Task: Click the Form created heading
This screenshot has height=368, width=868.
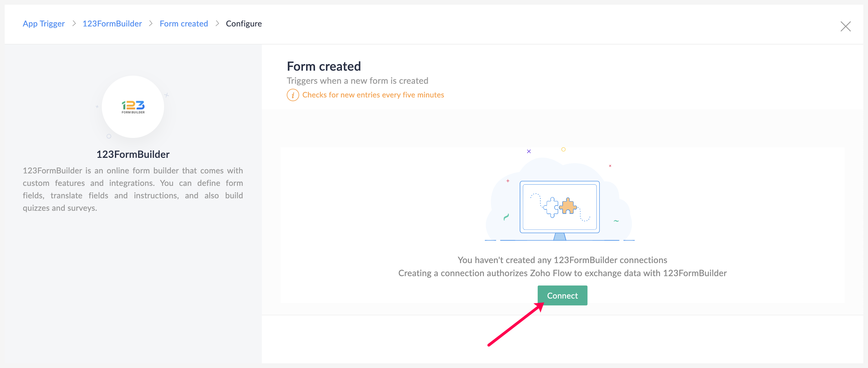Action: [323, 66]
